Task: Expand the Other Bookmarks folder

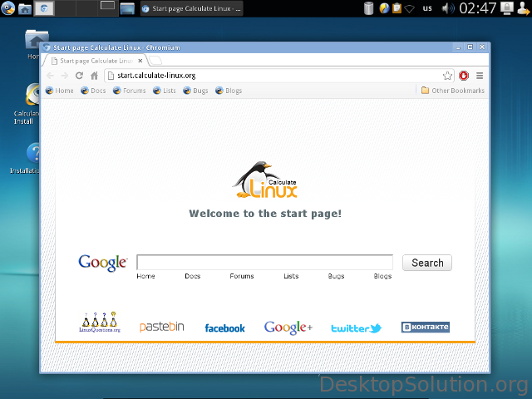Action: pos(452,91)
